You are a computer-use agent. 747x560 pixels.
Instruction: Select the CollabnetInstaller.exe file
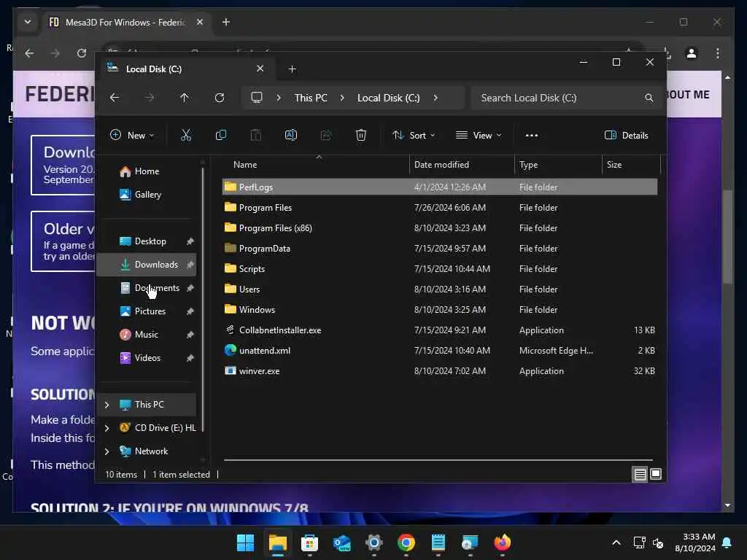[x=440, y=330]
